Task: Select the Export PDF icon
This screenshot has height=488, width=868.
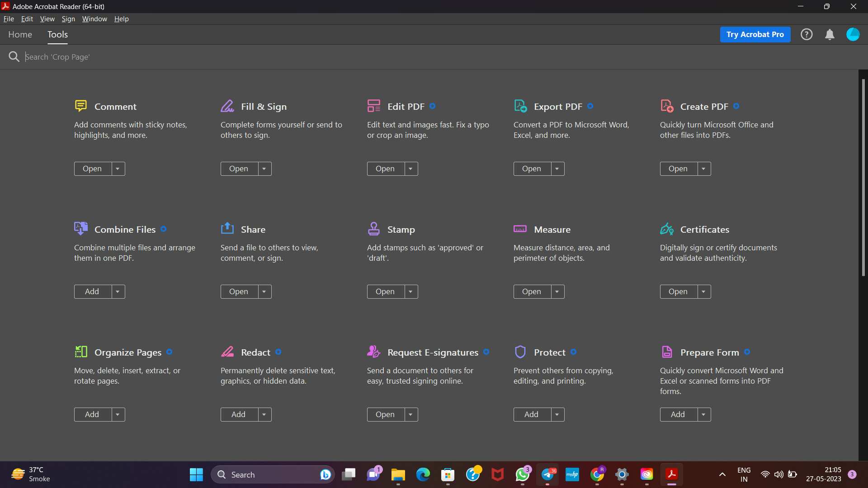Action: [x=520, y=105]
